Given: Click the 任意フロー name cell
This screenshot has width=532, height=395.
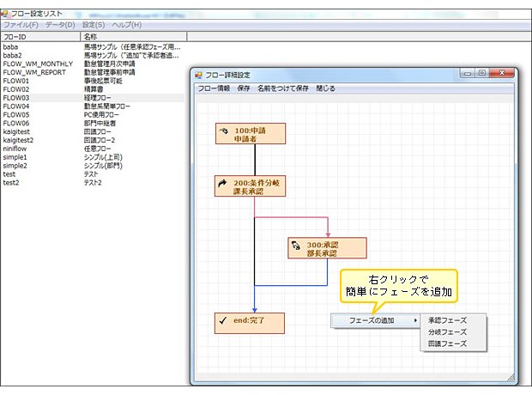Looking at the screenshot, I should pos(97,149).
